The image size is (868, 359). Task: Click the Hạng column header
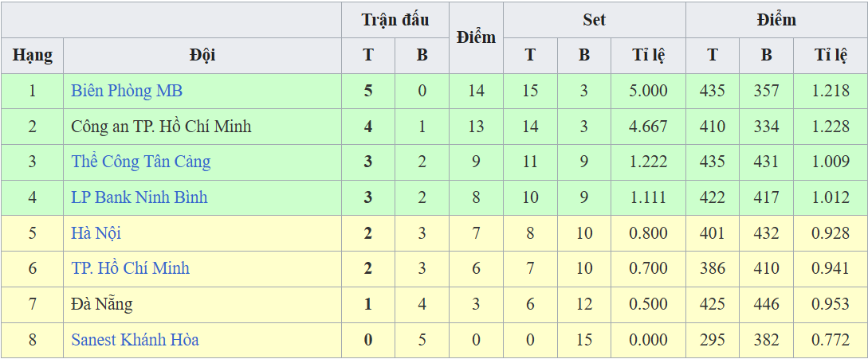(33, 56)
